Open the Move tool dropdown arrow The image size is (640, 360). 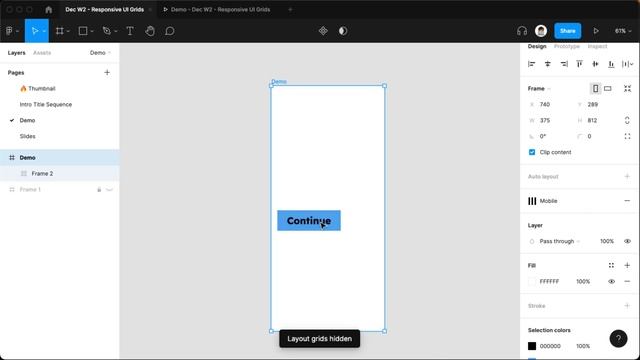[x=44, y=31]
